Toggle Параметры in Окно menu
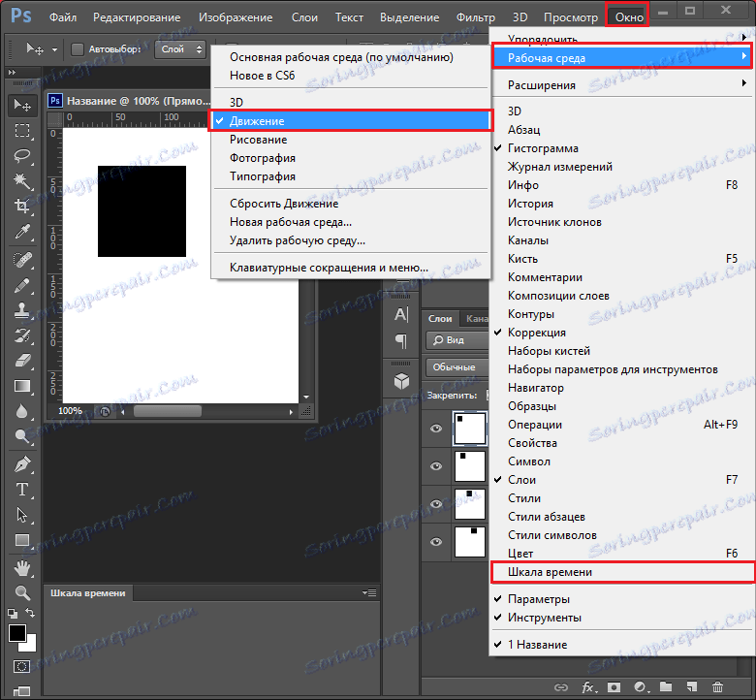 coord(622,599)
